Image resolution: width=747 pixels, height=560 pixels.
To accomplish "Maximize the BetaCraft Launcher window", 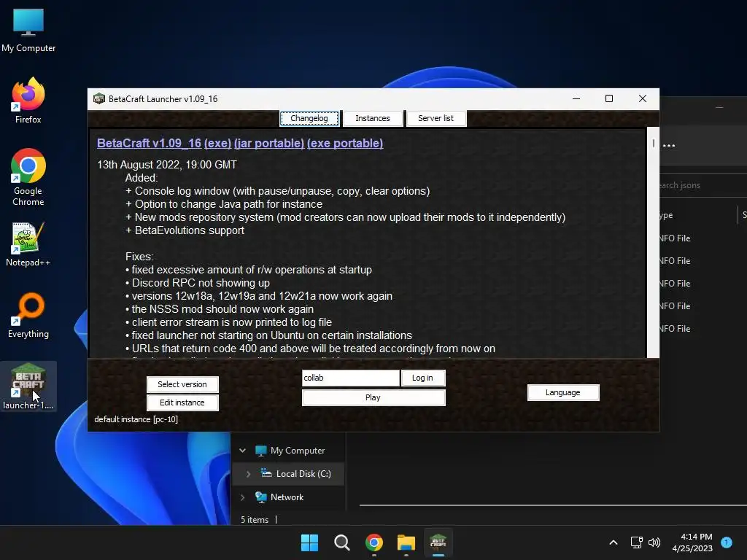I will point(609,98).
